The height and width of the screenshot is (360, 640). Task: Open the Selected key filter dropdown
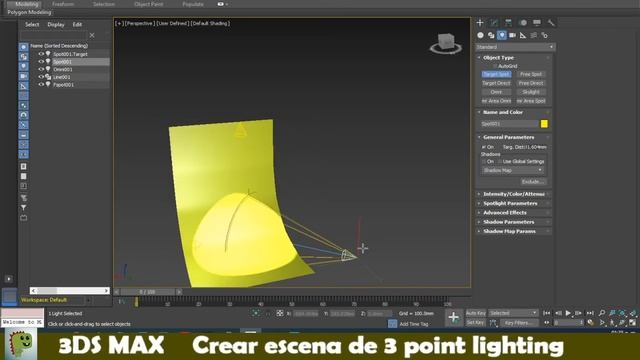(513, 313)
